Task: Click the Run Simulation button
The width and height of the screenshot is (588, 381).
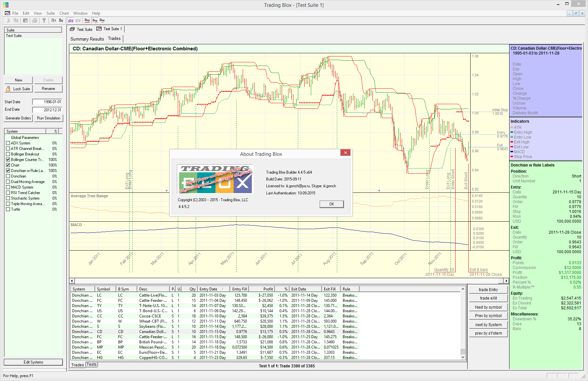Action: pyautogui.click(x=48, y=118)
